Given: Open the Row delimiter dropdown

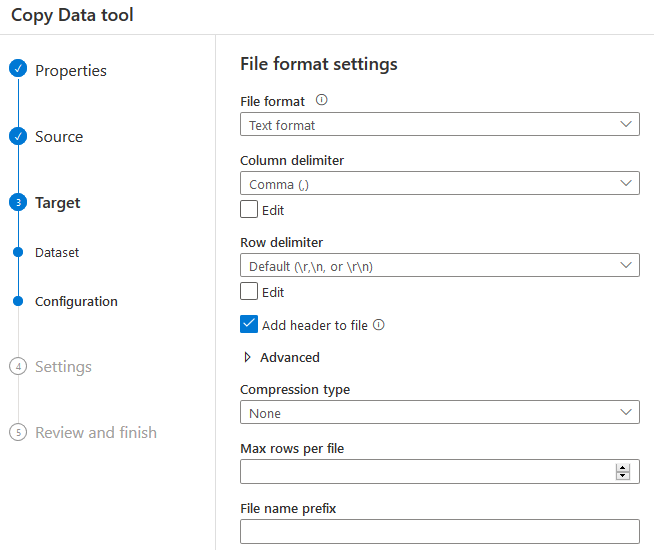Looking at the screenshot, I should pos(439,266).
